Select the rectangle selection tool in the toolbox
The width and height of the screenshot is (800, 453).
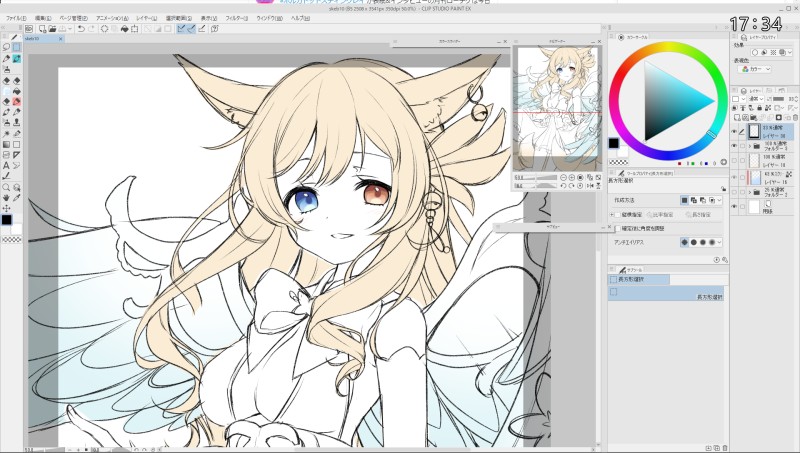point(17,47)
